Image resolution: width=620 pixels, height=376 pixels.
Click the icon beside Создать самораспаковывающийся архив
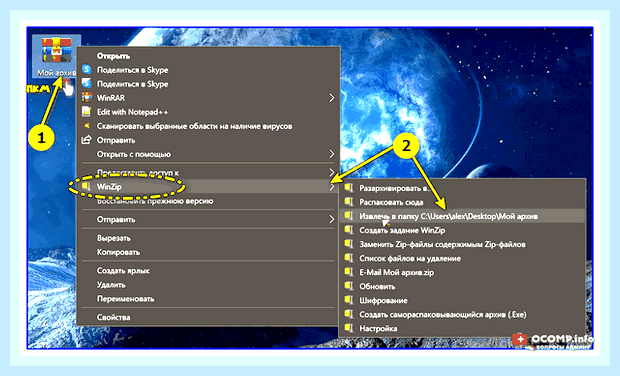click(349, 314)
